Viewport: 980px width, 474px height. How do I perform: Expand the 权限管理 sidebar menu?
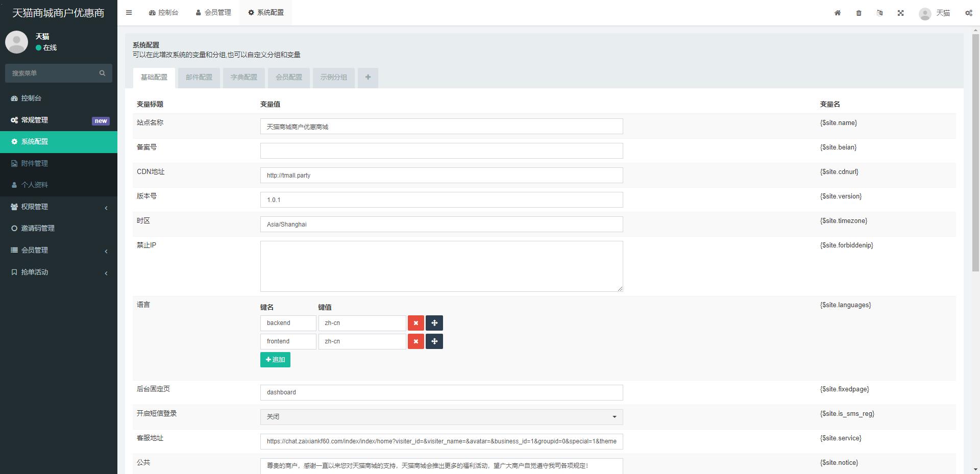[59, 207]
